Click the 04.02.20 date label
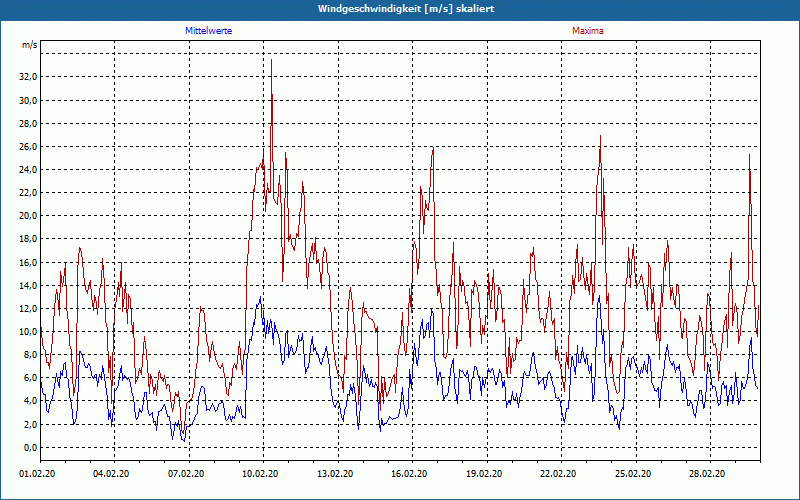This screenshot has height=500, width=800. [111, 474]
